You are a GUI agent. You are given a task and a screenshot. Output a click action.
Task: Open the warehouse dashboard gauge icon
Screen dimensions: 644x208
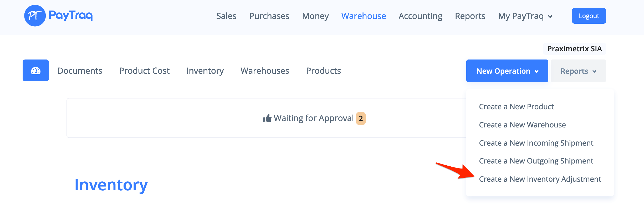36,71
